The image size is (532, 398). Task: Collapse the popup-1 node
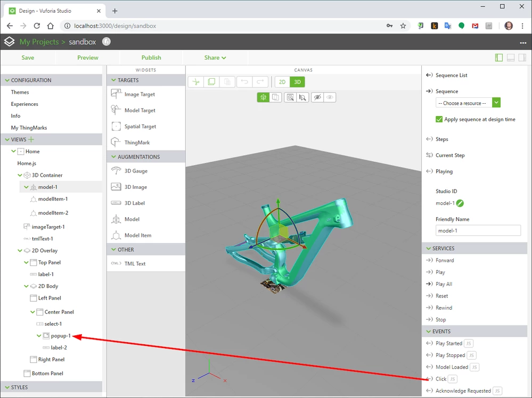[x=39, y=336]
